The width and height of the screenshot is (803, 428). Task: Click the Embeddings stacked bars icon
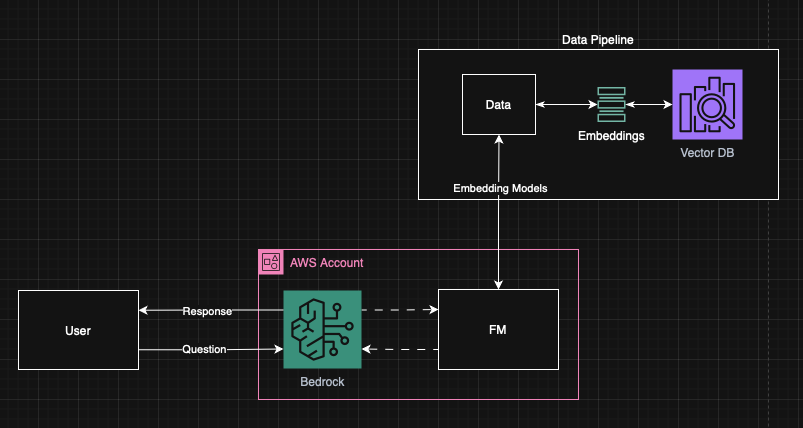611,104
